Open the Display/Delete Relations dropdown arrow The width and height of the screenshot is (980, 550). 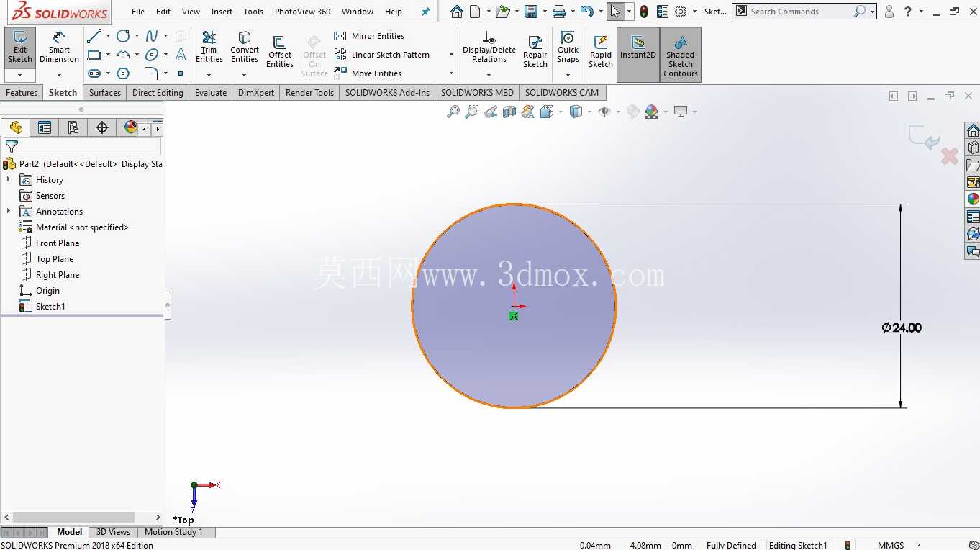pos(489,74)
